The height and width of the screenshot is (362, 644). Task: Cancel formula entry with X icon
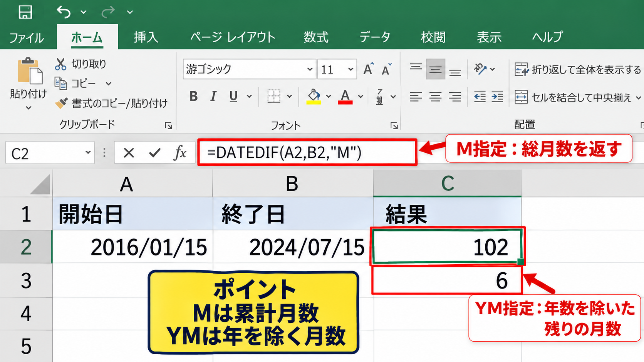pyautogui.click(x=129, y=153)
